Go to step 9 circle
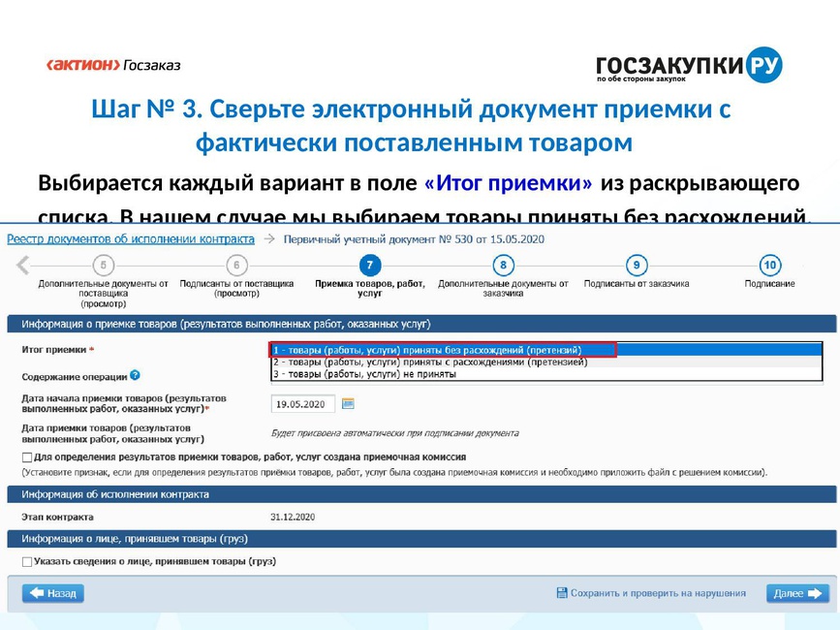The image size is (840, 630). point(637,265)
